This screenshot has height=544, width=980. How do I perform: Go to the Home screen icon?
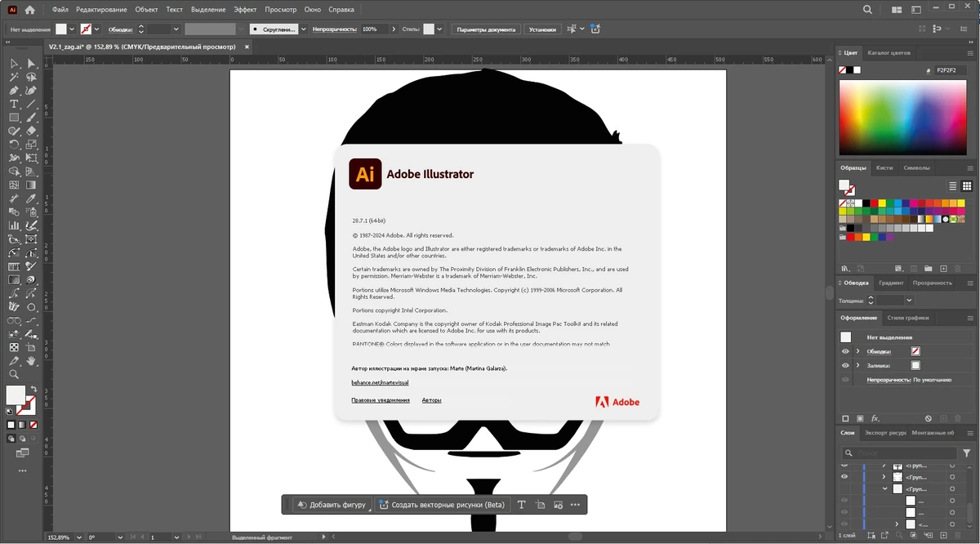[30, 10]
